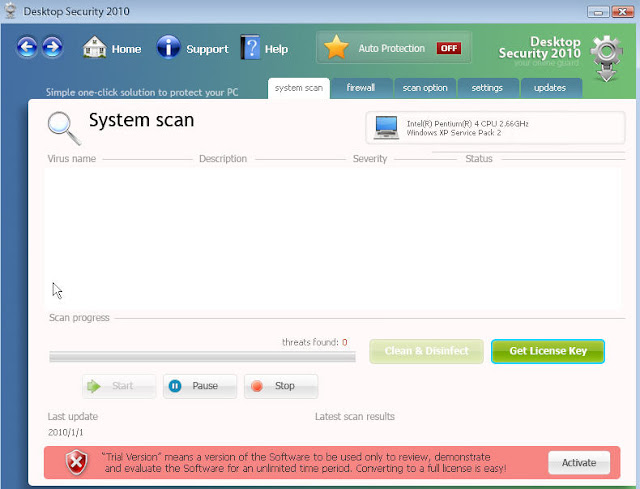The width and height of the screenshot is (640, 489).
Task: Click the Trial Version notice text
Action: [305, 462]
